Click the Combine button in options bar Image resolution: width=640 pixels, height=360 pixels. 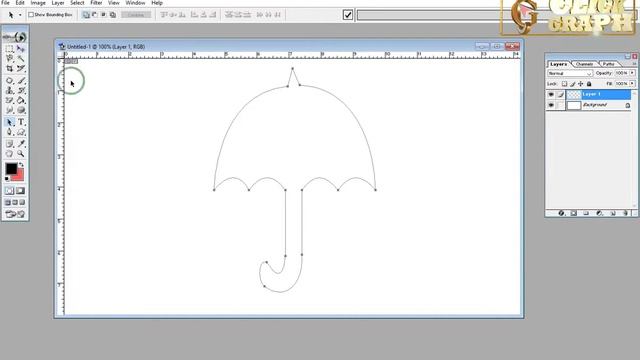coord(136,15)
